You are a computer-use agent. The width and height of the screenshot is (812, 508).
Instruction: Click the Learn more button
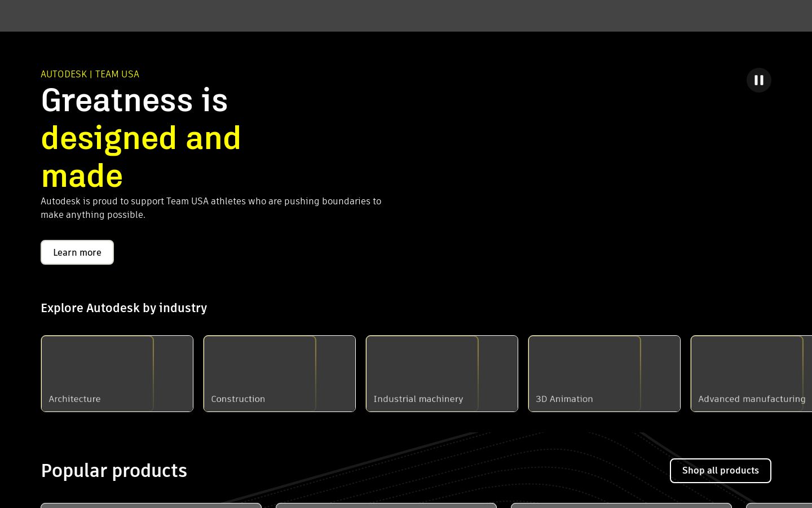click(x=77, y=252)
